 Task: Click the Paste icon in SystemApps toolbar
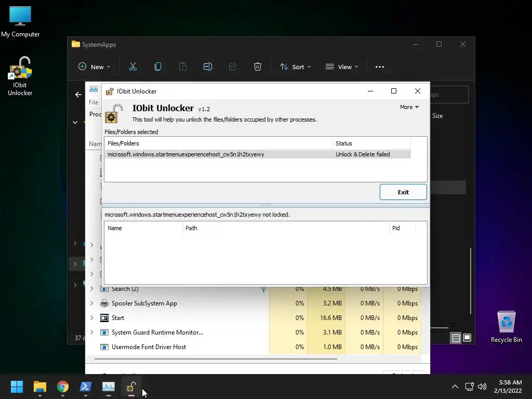183,67
